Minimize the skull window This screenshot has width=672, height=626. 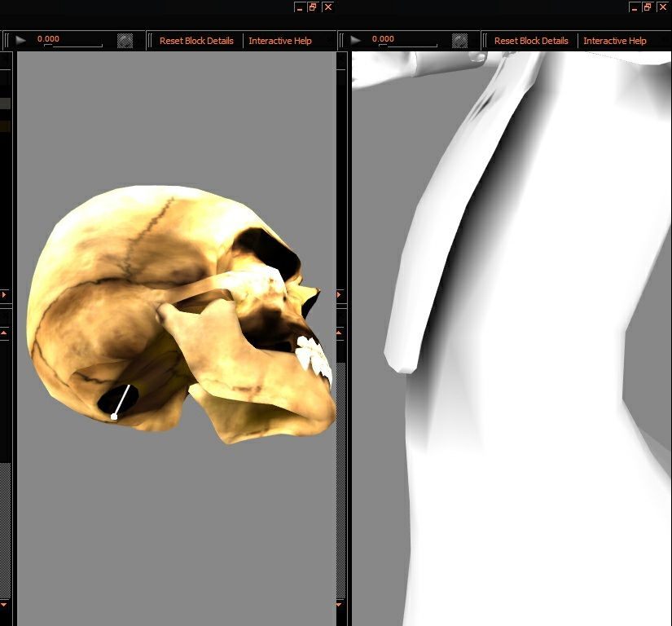pos(299,7)
